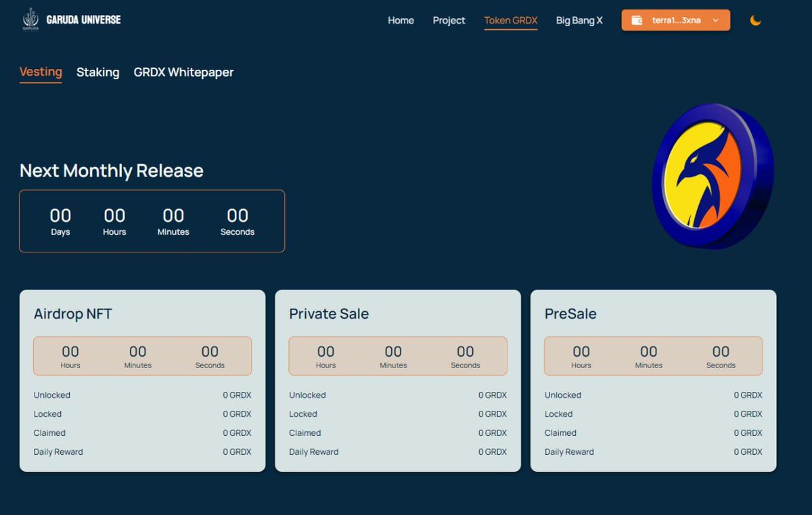Click the Next Monthly Release heading
This screenshot has height=515, width=812.
112,171
